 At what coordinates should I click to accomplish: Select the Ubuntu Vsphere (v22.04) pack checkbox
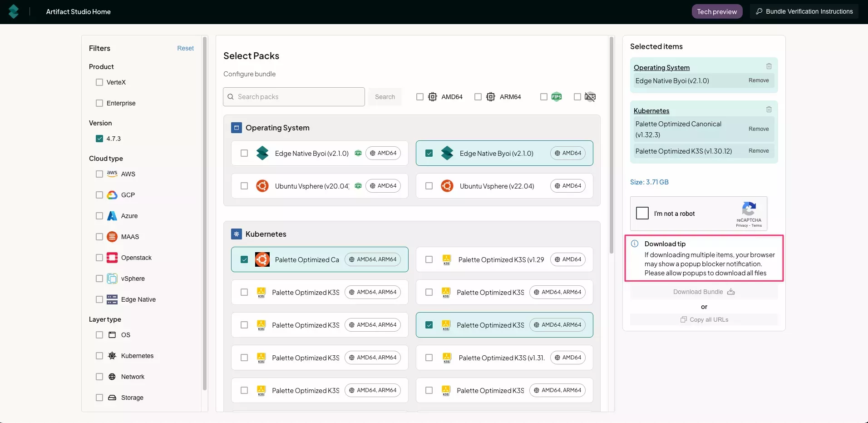click(429, 186)
